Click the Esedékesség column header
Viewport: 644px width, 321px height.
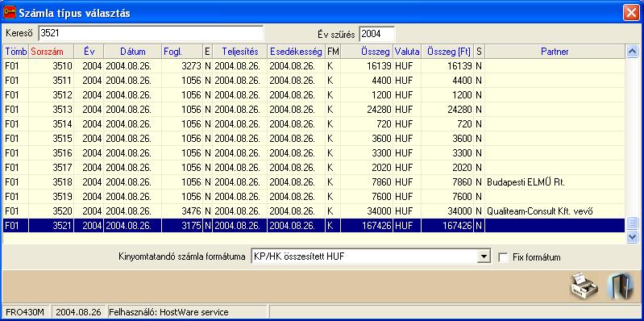tap(296, 52)
